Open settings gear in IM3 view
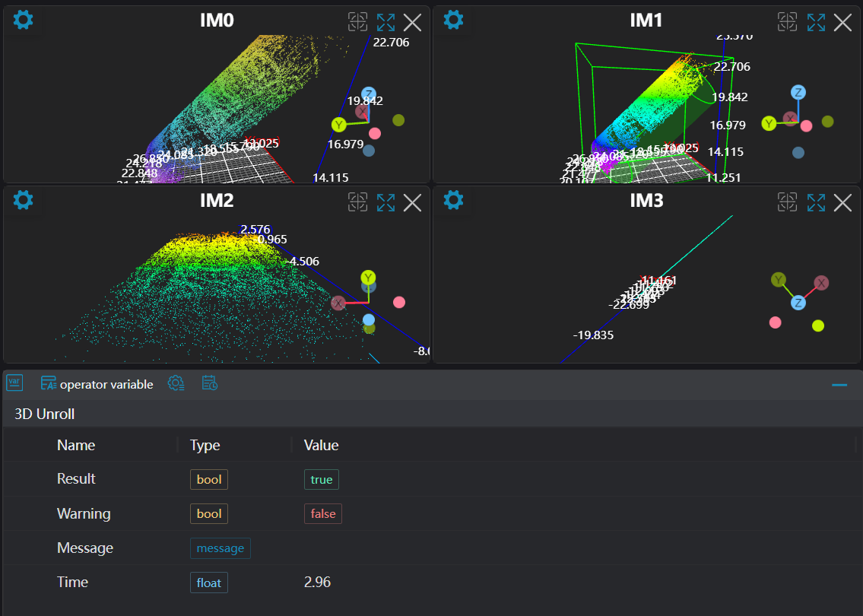863x616 pixels. coord(453,201)
